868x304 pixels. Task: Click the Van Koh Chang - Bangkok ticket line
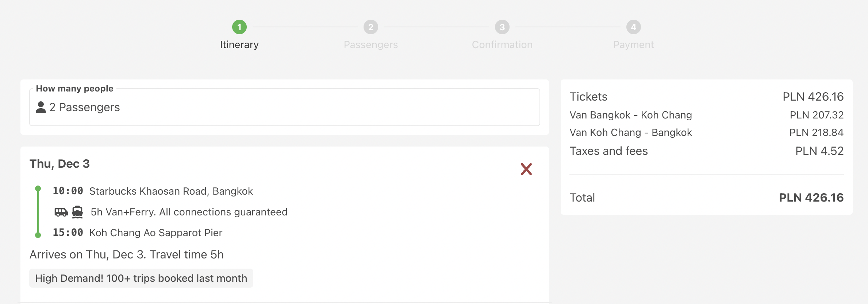[707, 132]
